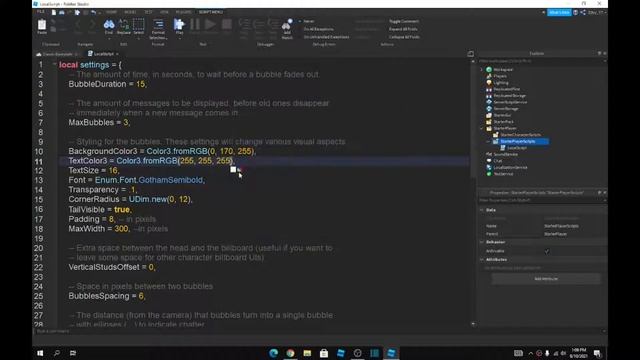Viewport: 640px width, 360px height.
Task: Switch to the PLUGINS ribbon tab
Action: tap(183, 12)
